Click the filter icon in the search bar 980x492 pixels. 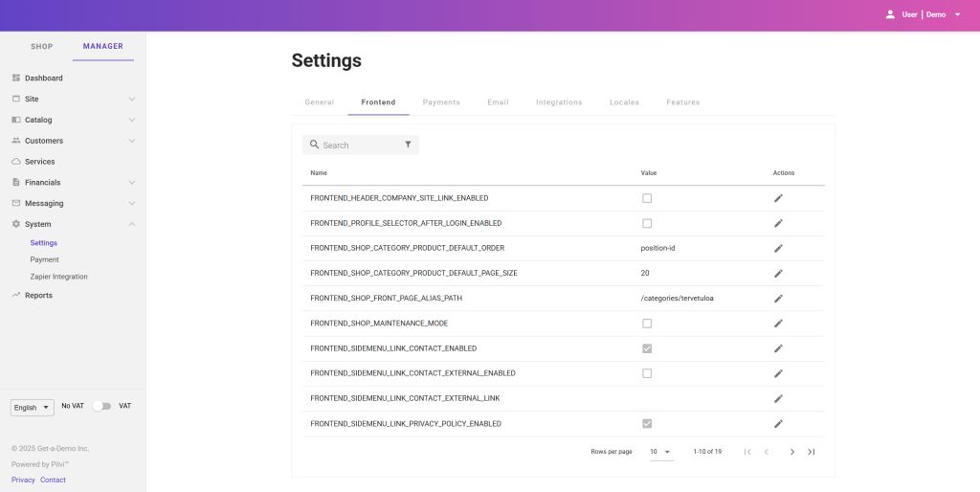(x=408, y=145)
